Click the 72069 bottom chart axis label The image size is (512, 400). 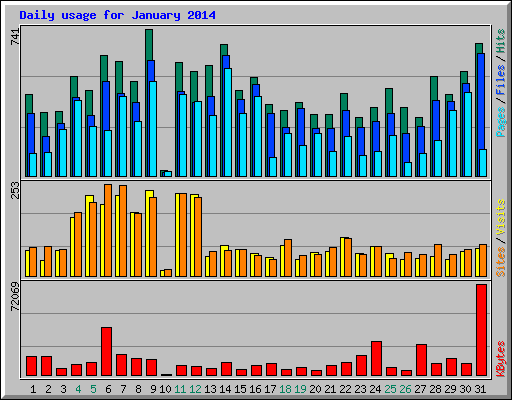click(x=15, y=296)
